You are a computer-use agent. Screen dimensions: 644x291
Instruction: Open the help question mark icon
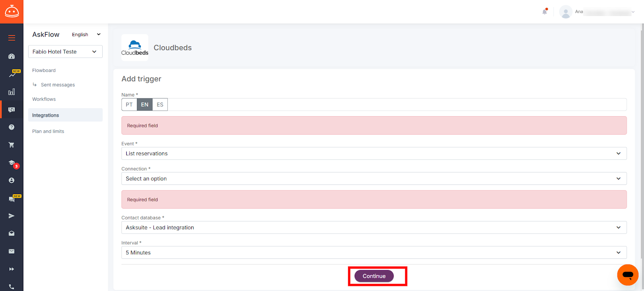click(12, 127)
